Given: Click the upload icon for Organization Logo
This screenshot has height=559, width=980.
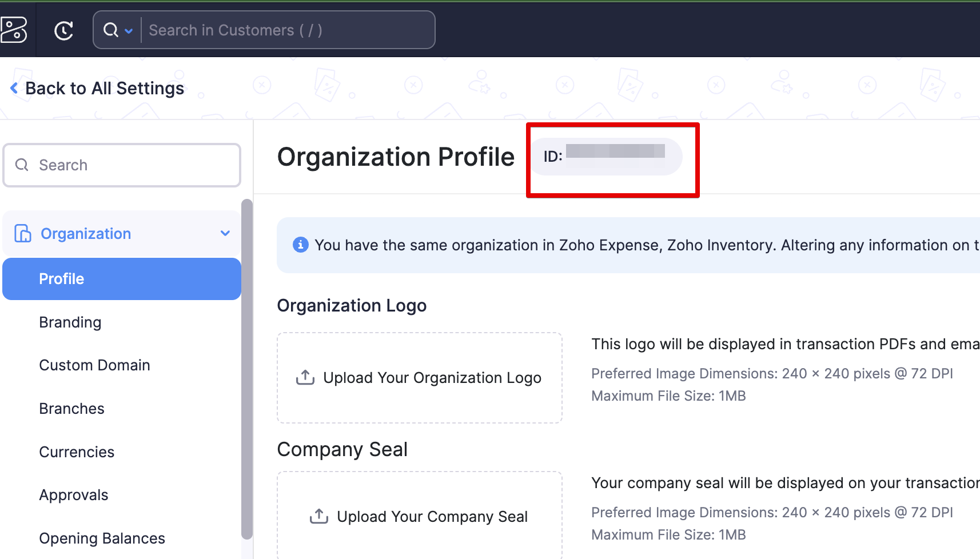Looking at the screenshot, I should 305,377.
